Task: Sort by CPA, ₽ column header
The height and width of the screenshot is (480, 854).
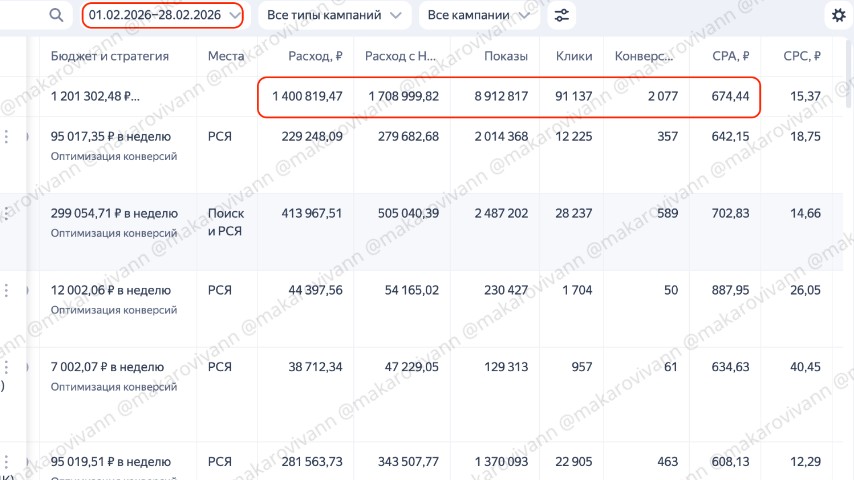Action: (x=731, y=57)
